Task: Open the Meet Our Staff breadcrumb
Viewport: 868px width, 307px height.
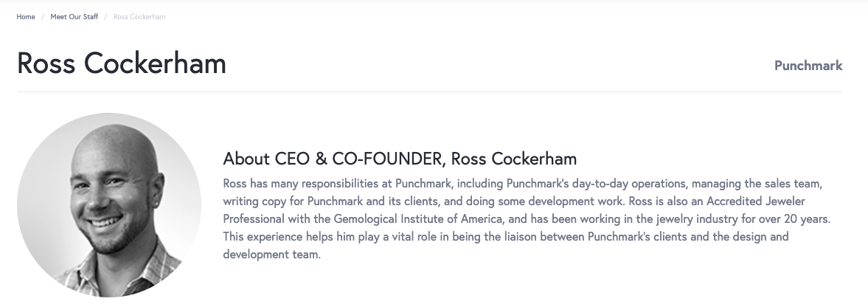Action: pos(74,17)
